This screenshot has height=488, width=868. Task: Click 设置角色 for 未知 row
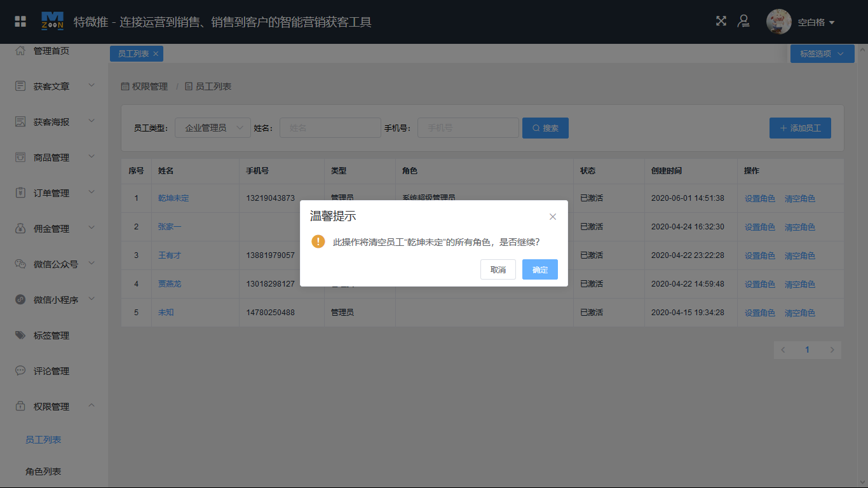coord(760,313)
